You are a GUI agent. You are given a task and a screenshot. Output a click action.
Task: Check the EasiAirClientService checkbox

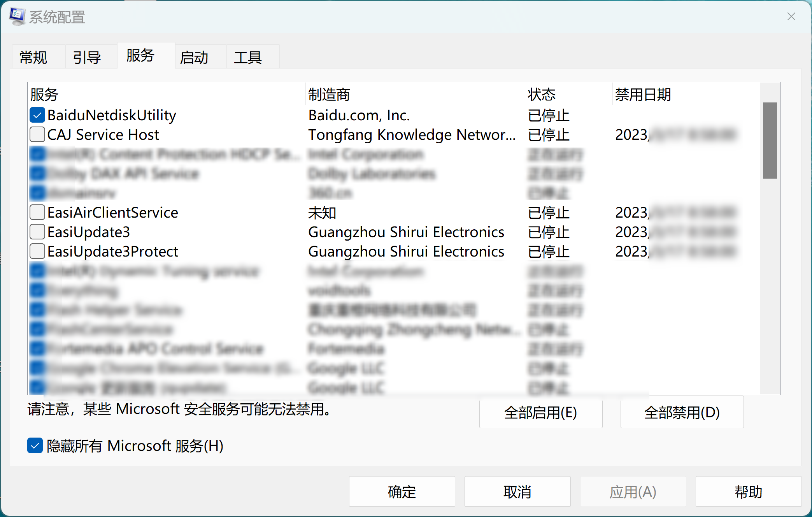pos(37,213)
